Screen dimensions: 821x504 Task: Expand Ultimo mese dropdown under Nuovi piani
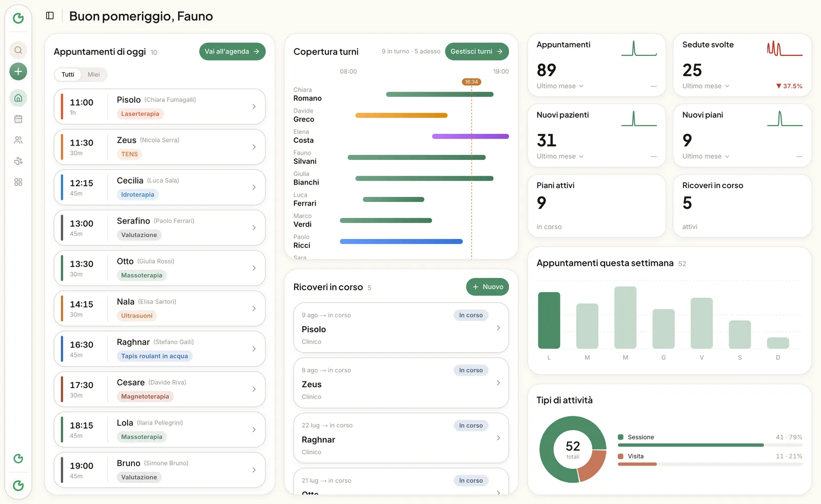[706, 156]
